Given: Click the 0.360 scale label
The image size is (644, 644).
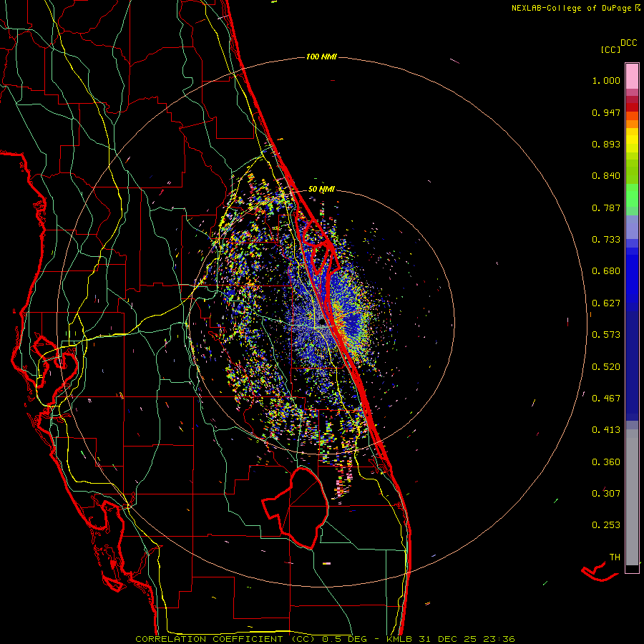Looking at the screenshot, I should point(606,462).
